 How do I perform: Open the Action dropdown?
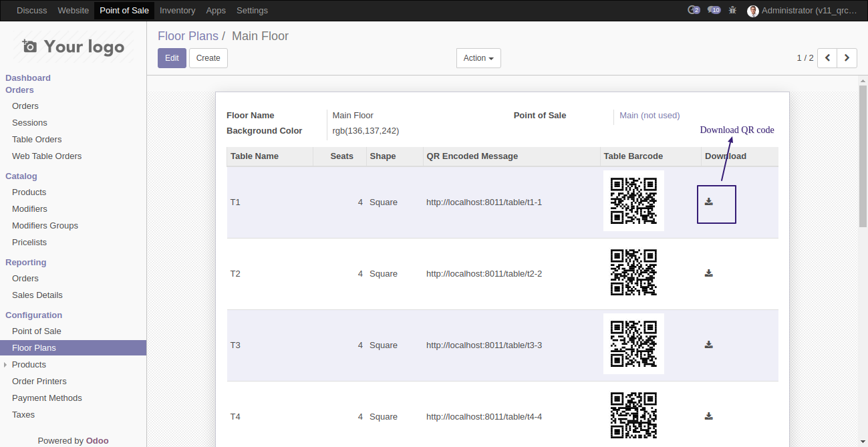478,58
